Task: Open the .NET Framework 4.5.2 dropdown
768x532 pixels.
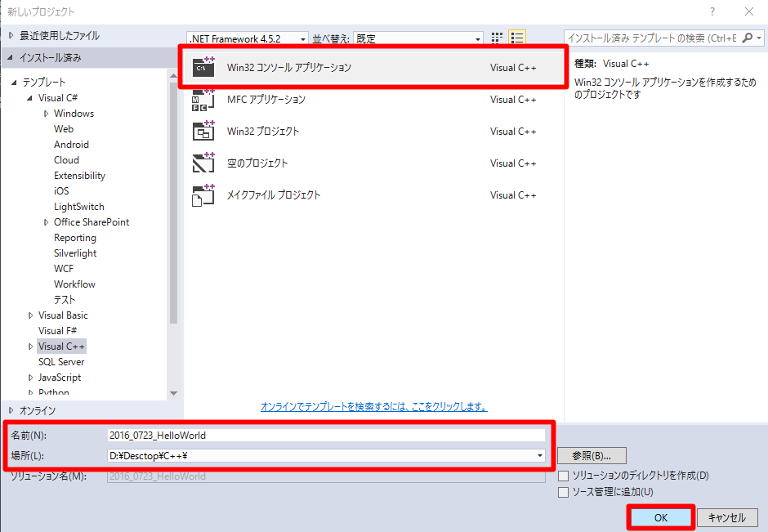Action: click(x=248, y=38)
